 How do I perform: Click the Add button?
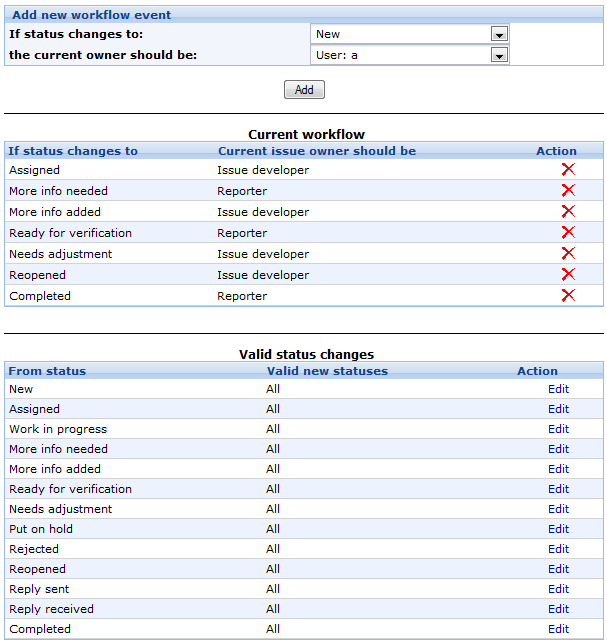(304, 90)
